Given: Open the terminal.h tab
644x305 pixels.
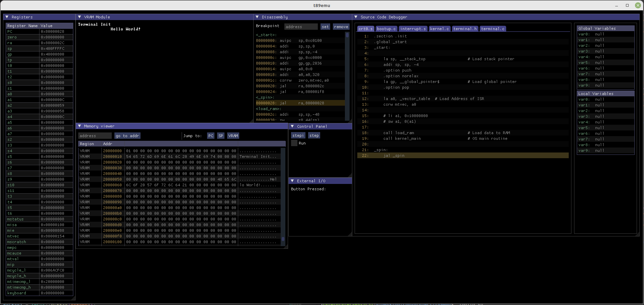Looking at the screenshot, I should 465,29.
